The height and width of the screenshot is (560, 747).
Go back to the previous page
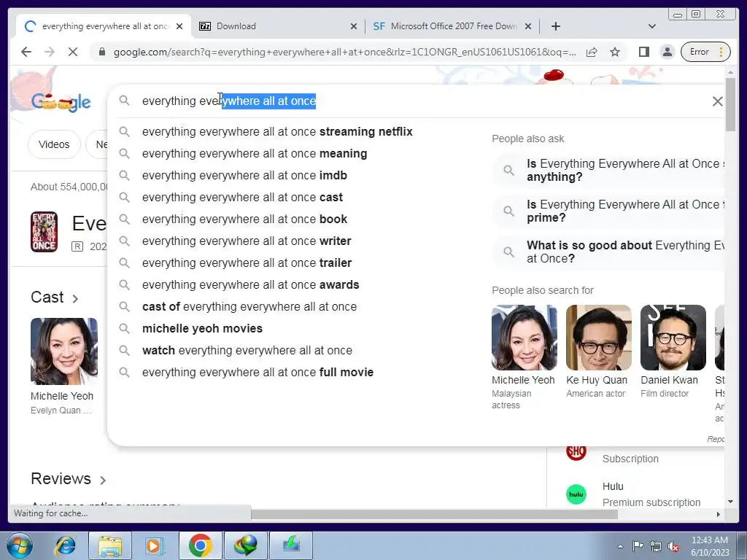[26, 52]
